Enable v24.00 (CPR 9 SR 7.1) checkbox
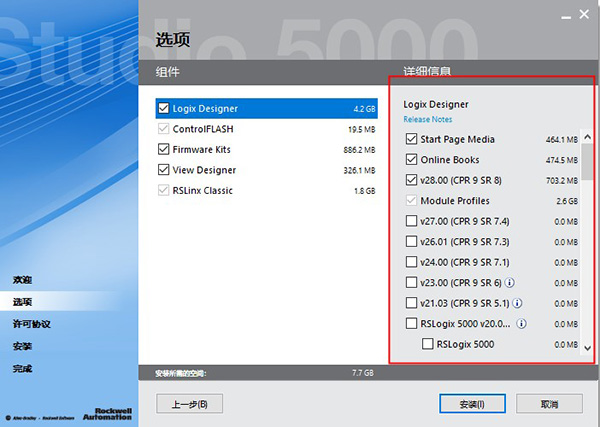600x427 pixels. coord(411,262)
